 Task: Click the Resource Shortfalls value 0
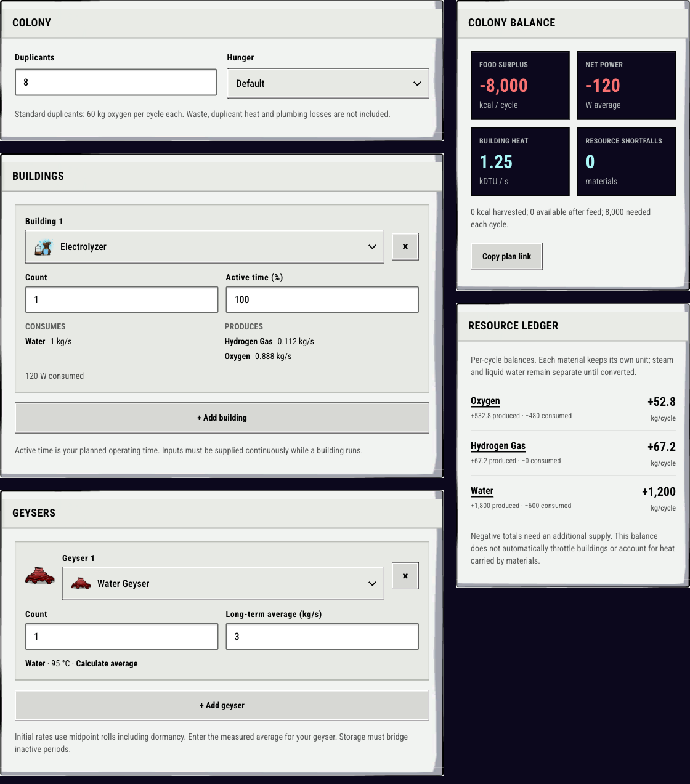coord(590,162)
